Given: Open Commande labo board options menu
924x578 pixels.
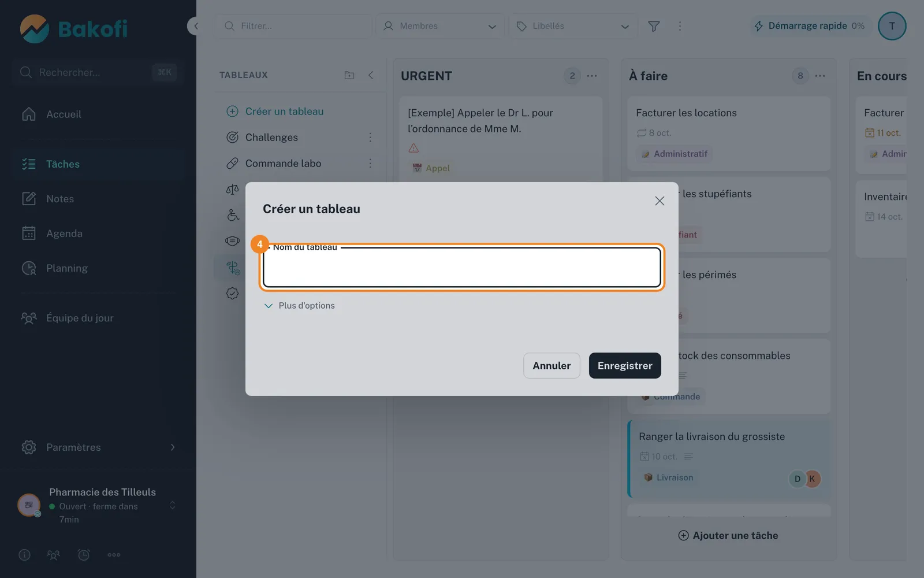Looking at the screenshot, I should click(x=370, y=164).
